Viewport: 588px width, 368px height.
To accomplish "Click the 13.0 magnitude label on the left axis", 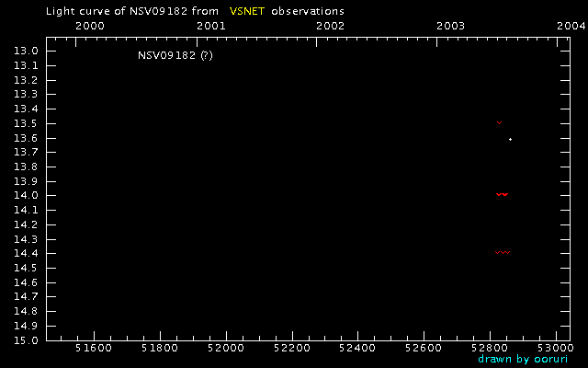I will click(x=27, y=51).
